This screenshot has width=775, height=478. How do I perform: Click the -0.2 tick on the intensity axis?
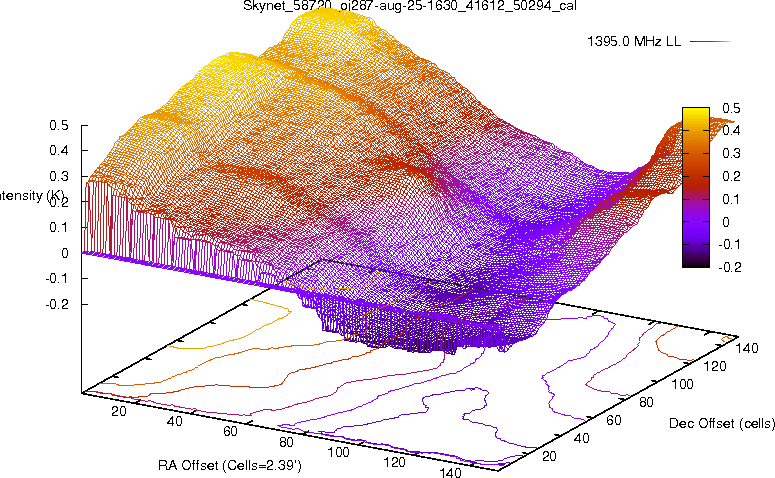point(57,304)
